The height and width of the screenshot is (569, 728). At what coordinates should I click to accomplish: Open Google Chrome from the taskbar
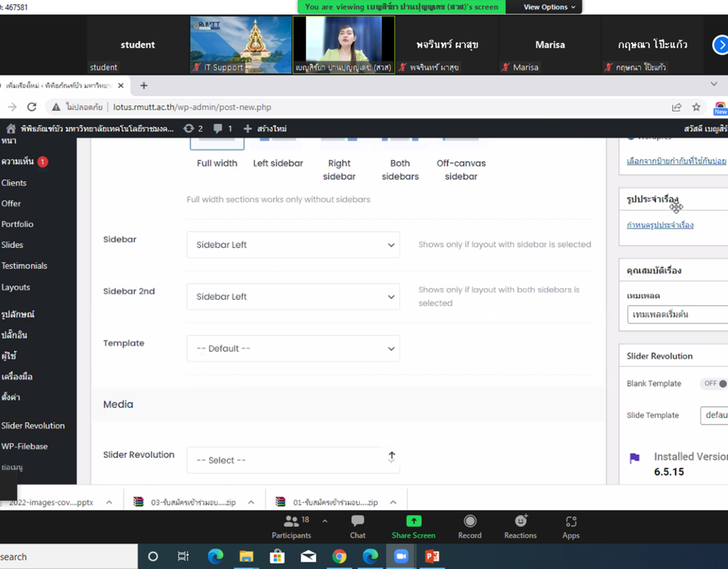(340, 556)
